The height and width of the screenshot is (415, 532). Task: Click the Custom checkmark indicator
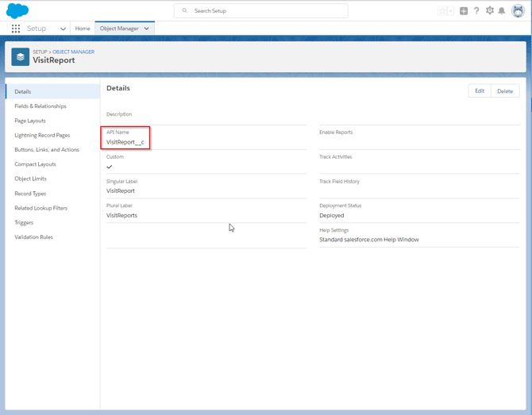[x=110, y=167]
